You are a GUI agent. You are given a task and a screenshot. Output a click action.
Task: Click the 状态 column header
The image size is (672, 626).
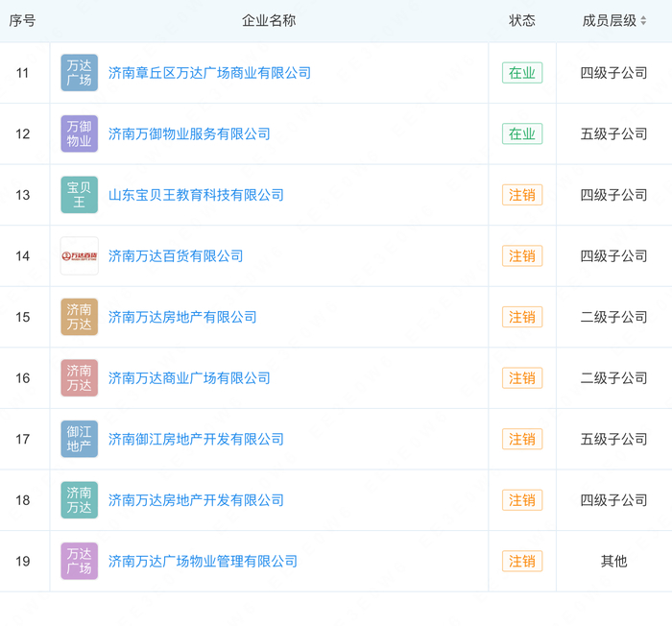[522, 20]
